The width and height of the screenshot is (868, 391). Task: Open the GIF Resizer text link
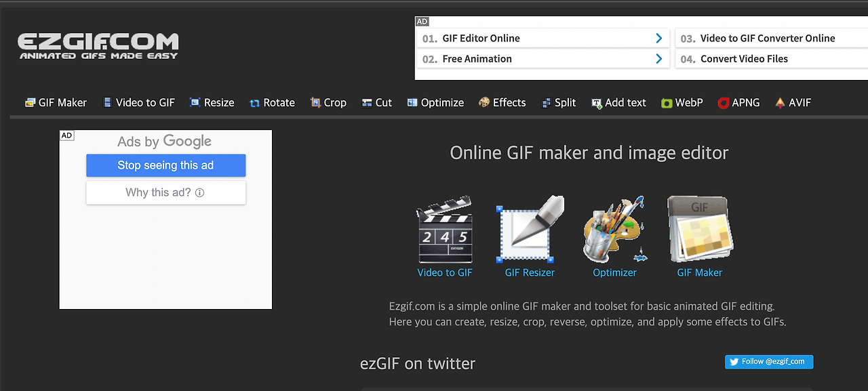click(x=530, y=272)
